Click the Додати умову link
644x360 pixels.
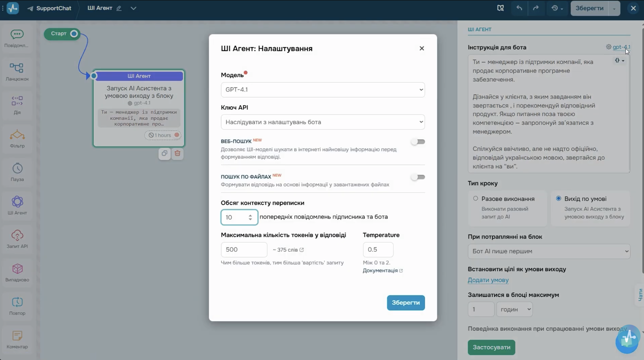(x=488, y=280)
